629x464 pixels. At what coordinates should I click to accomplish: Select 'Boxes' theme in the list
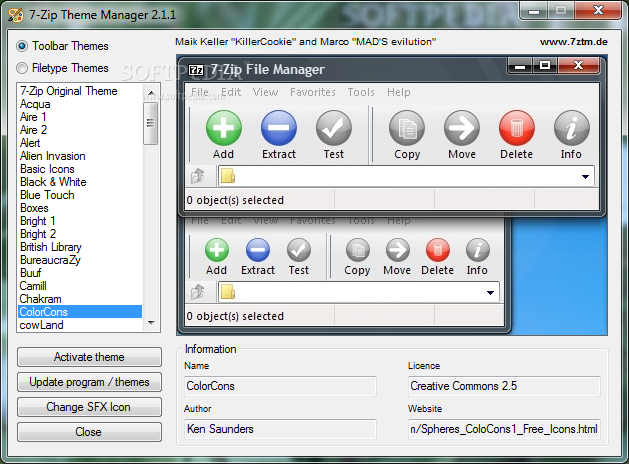(x=80, y=208)
